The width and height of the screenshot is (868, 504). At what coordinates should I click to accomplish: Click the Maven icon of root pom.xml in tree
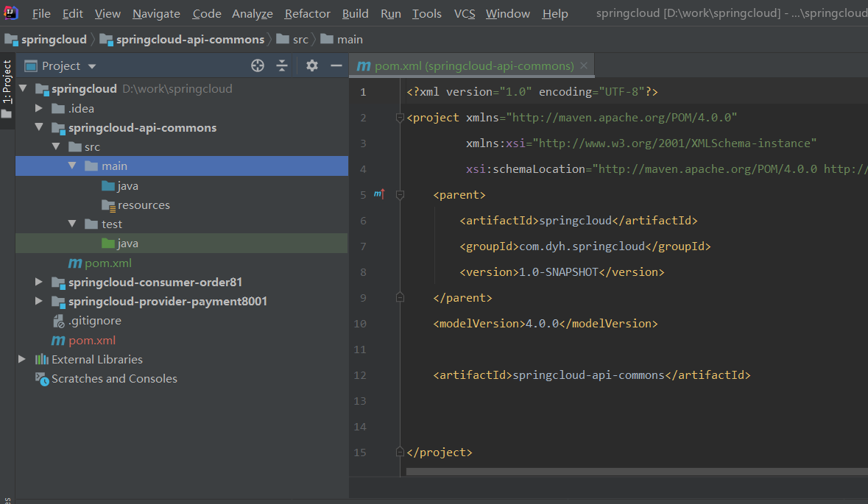(58, 340)
